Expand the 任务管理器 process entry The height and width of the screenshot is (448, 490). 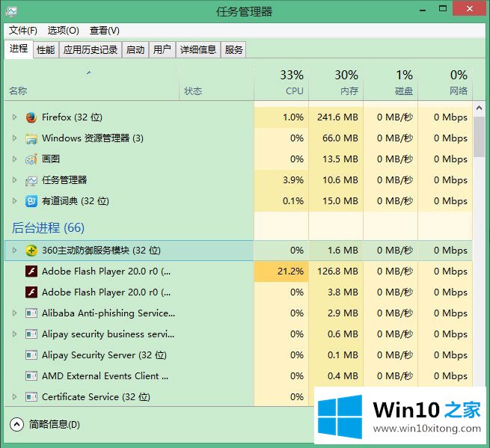[x=14, y=180]
